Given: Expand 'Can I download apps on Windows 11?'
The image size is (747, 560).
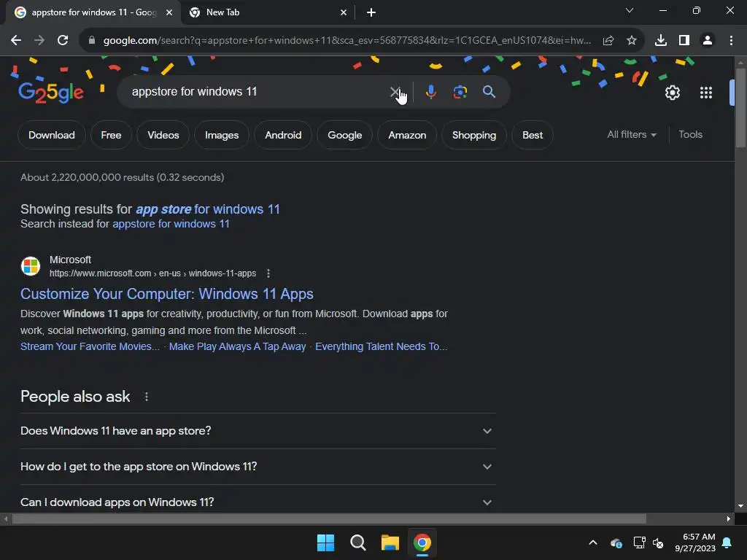Looking at the screenshot, I should pyautogui.click(x=258, y=502).
